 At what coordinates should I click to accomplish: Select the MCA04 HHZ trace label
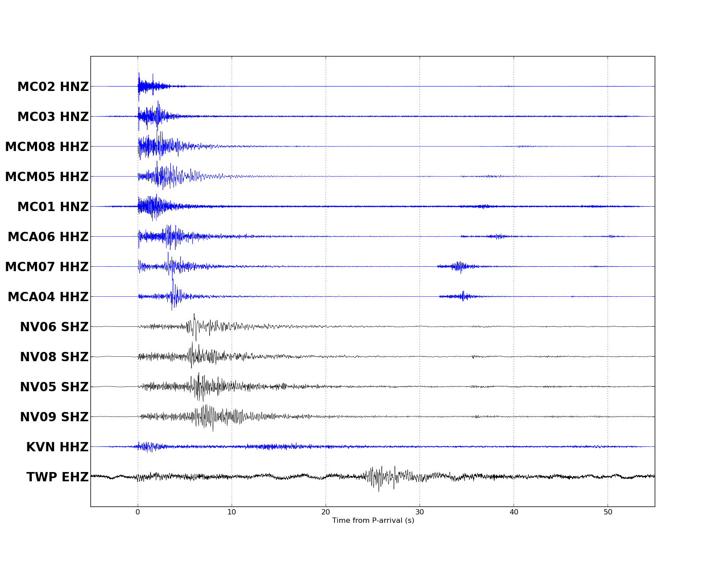48,297
